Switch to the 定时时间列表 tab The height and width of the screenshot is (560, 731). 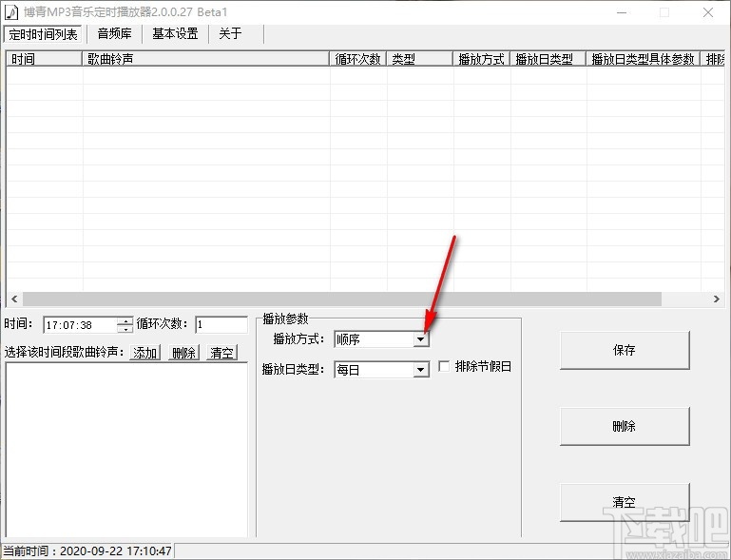tap(43, 34)
